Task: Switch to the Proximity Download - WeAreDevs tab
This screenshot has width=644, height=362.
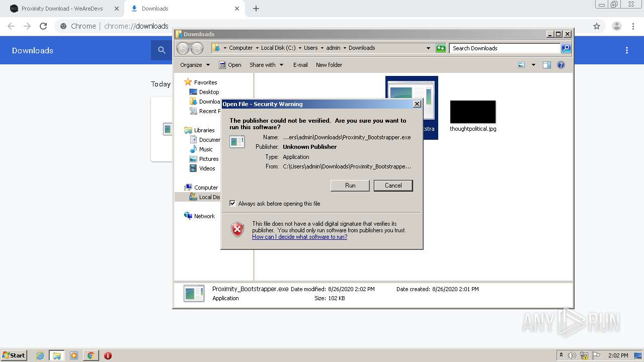Action: point(61,9)
